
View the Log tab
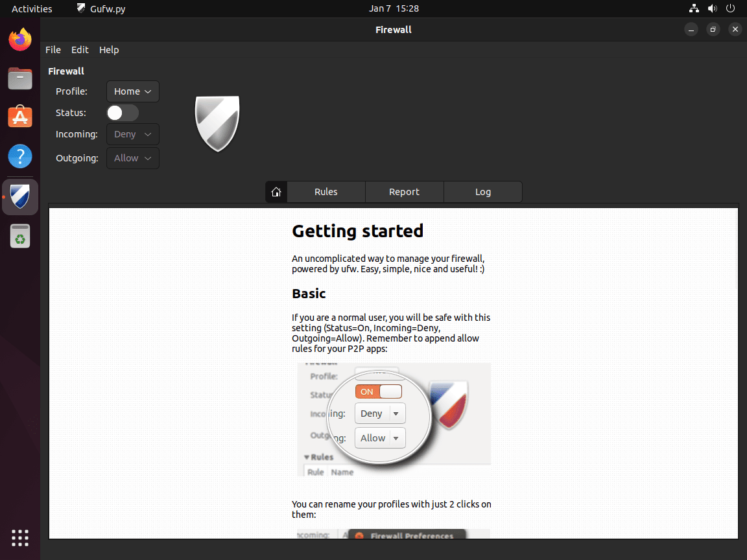point(482,192)
